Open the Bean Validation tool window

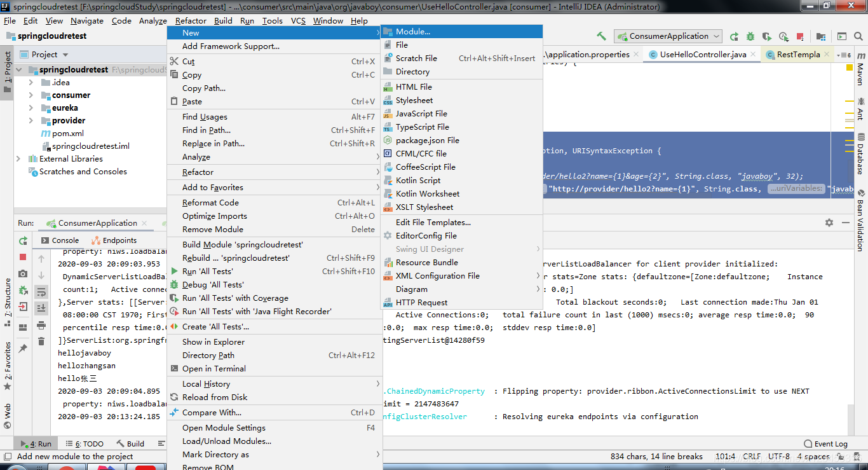(860, 221)
